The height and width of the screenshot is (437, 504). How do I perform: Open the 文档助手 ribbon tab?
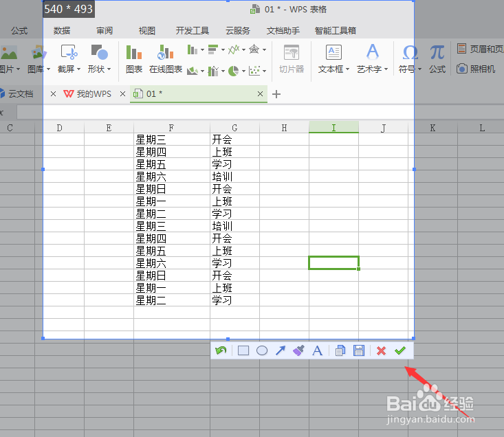tap(283, 31)
